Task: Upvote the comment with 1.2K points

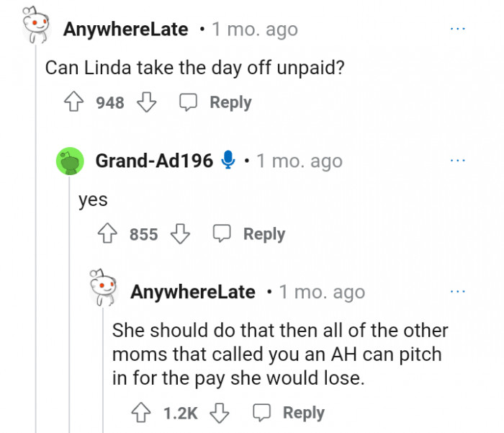Action: [x=143, y=413]
